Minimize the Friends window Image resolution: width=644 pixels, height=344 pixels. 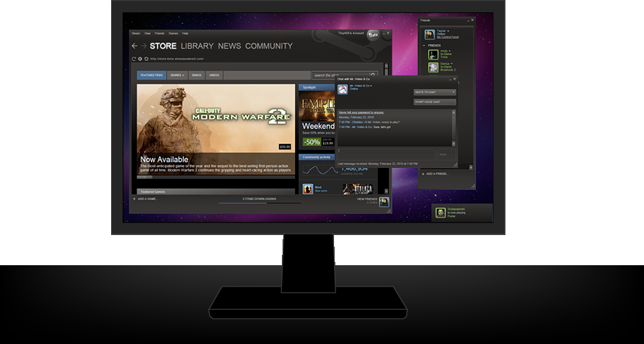point(468,20)
